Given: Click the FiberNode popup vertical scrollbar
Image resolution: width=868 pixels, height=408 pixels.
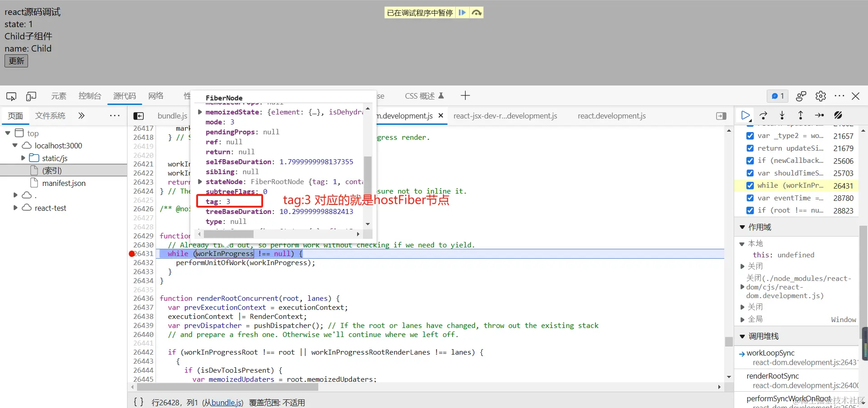Looking at the screenshot, I should pyautogui.click(x=368, y=170).
